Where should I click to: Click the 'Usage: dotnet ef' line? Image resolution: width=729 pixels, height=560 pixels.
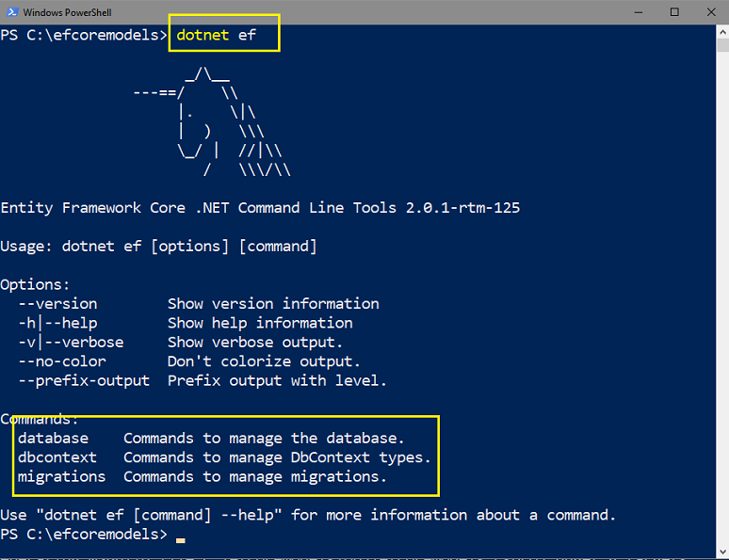pyautogui.click(x=158, y=247)
